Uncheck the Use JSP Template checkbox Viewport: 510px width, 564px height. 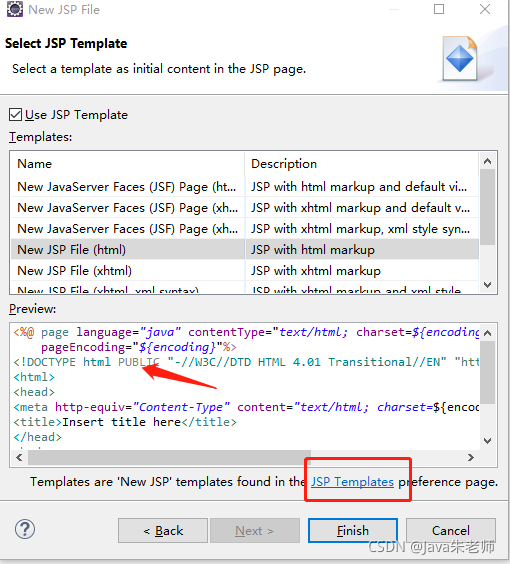15,115
